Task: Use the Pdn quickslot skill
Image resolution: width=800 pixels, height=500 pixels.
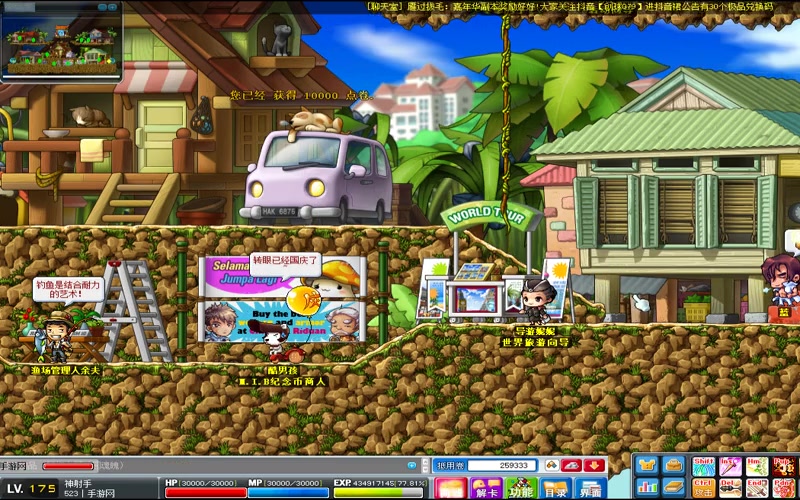Action: (784, 489)
